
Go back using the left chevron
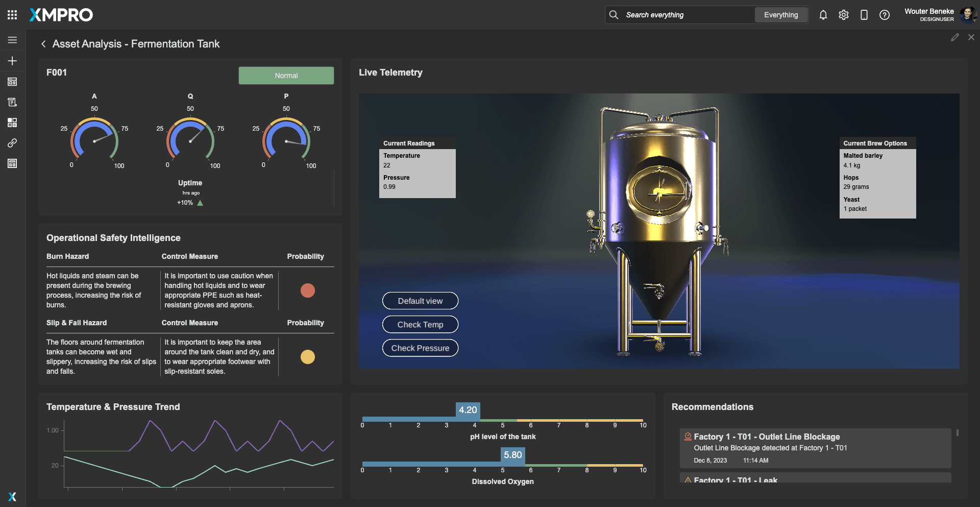43,44
